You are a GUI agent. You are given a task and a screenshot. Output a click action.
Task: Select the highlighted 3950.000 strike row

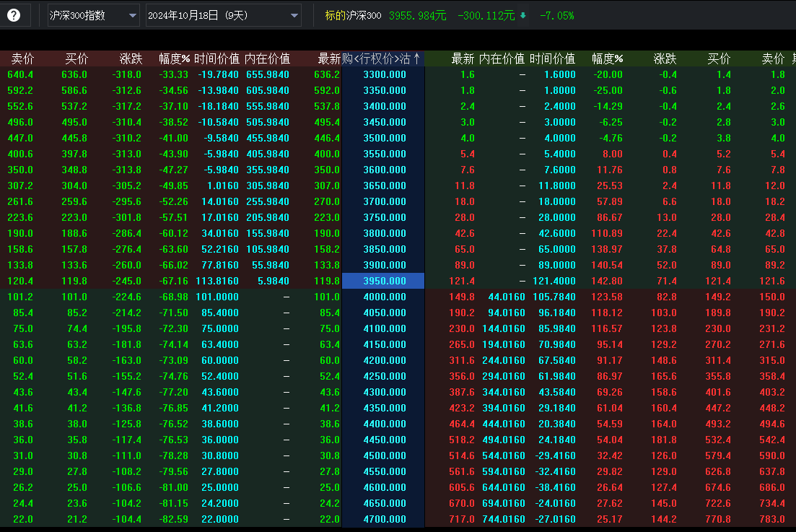(383, 281)
